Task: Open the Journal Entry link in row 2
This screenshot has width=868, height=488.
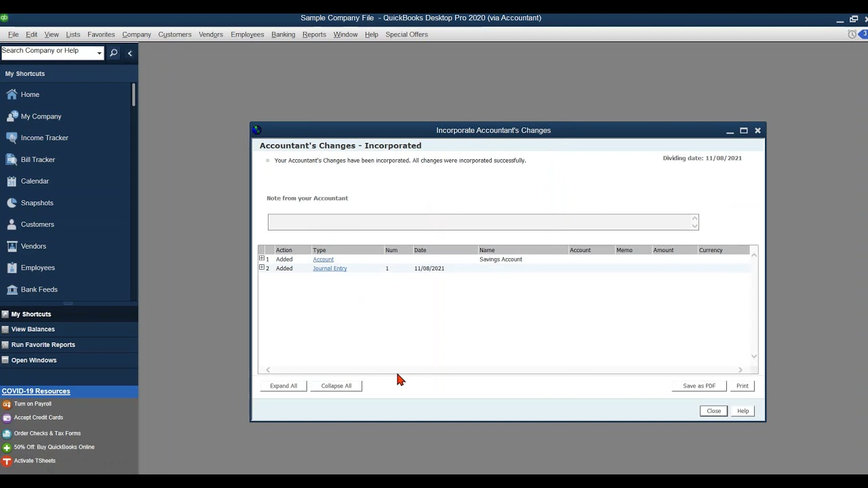Action: 330,268
